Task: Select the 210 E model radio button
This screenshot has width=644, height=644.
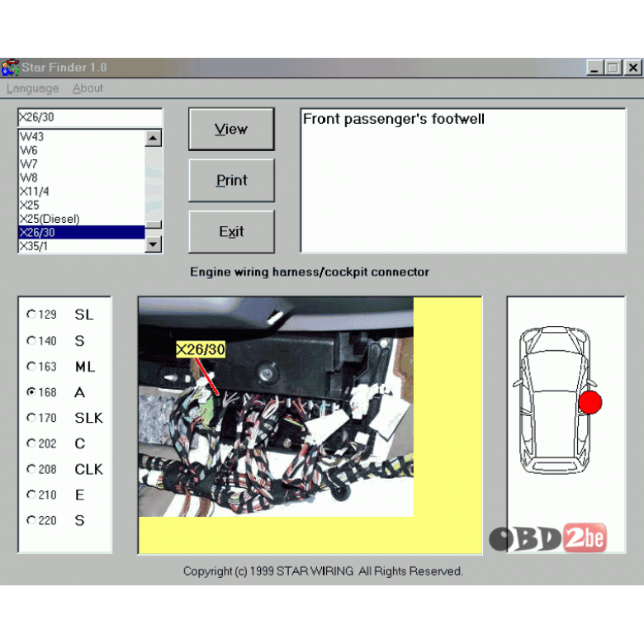Action: [x=31, y=495]
